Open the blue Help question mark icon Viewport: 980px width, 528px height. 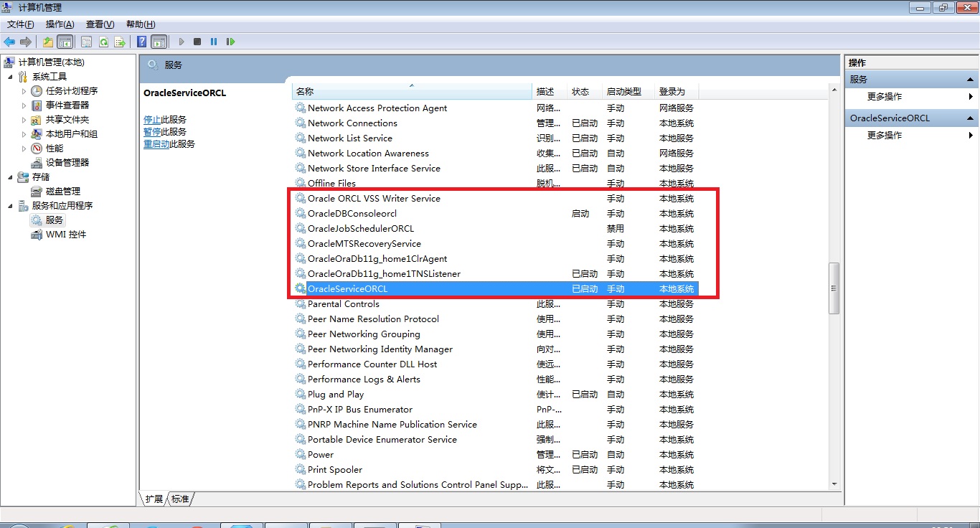point(142,42)
